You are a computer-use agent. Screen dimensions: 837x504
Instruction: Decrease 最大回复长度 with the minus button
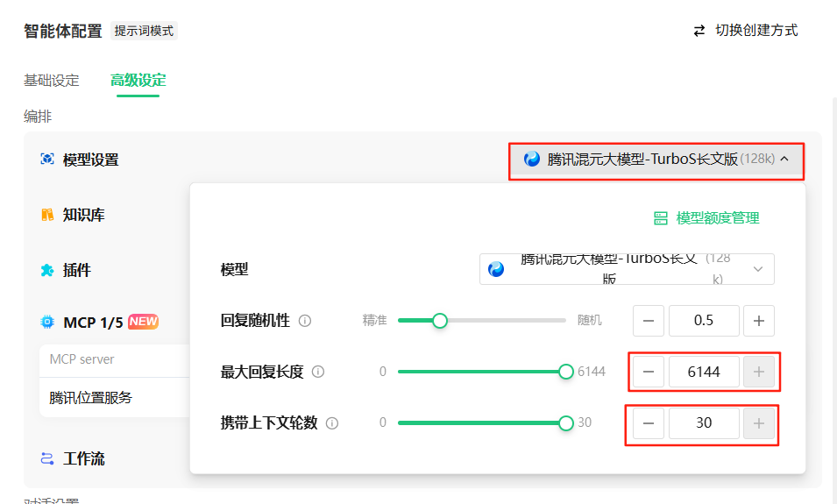[x=649, y=372]
